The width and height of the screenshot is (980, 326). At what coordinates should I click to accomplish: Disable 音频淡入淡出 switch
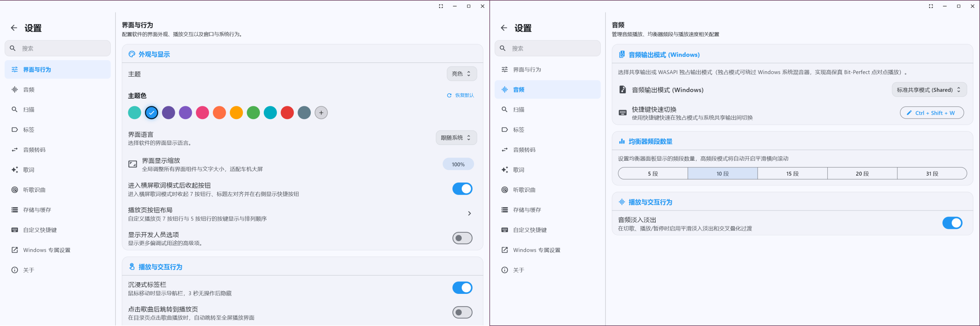(x=952, y=223)
